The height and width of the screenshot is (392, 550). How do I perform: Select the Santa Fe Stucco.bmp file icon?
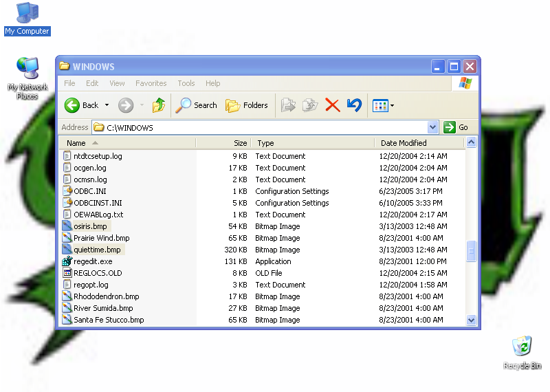click(67, 319)
